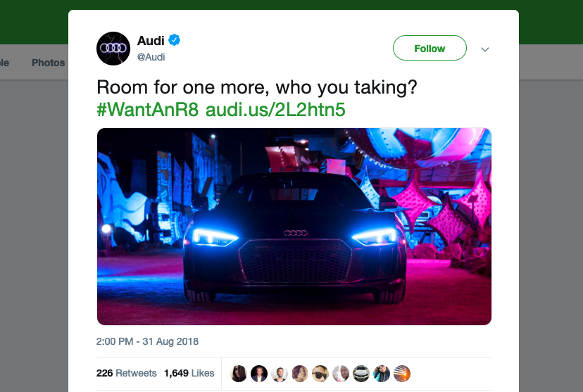The width and height of the screenshot is (583, 392).
Task: Open the liker avatar showing a white car
Action: tap(361, 374)
